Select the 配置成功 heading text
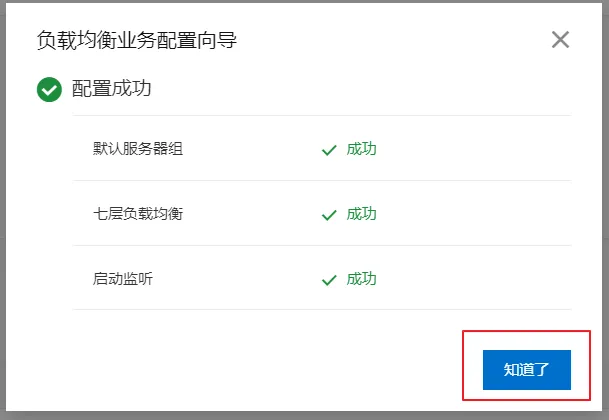The image size is (609, 420). click(x=111, y=89)
